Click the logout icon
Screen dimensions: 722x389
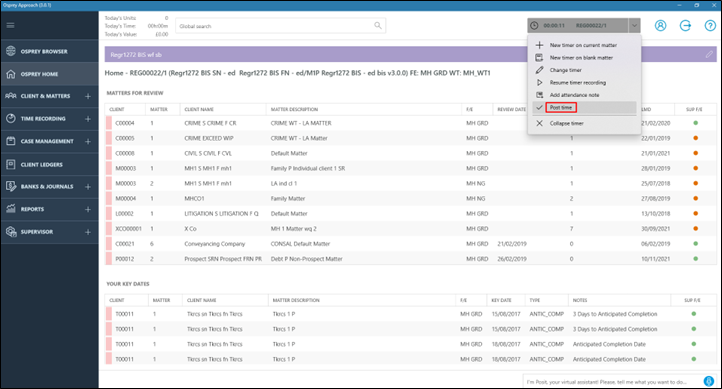pos(685,26)
